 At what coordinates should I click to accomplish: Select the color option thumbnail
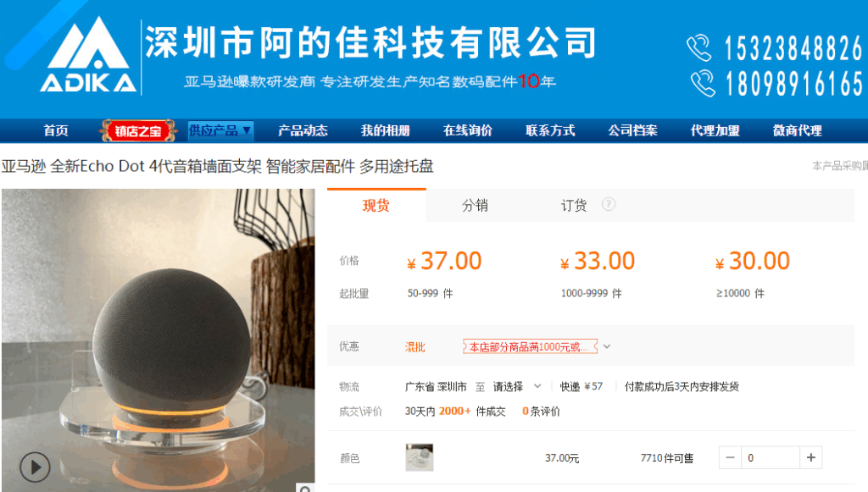[419, 457]
